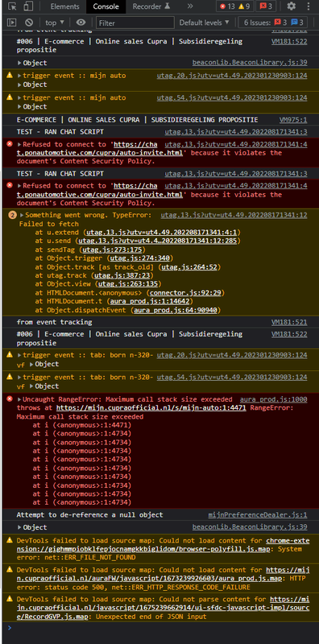The image size is (319, 644).
Task: Open aura_prod.js:64:90940 stack link
Action: [176, 311]
